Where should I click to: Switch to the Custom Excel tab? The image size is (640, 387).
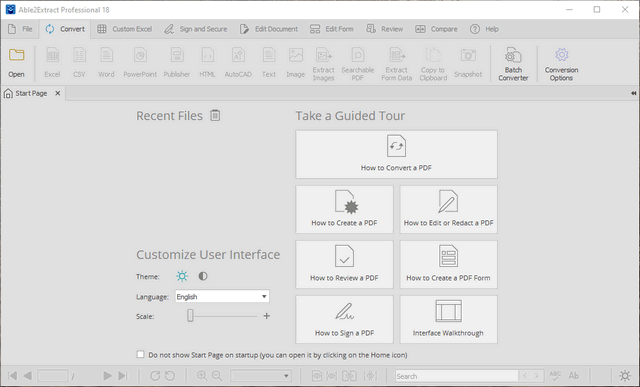point(124,29)
